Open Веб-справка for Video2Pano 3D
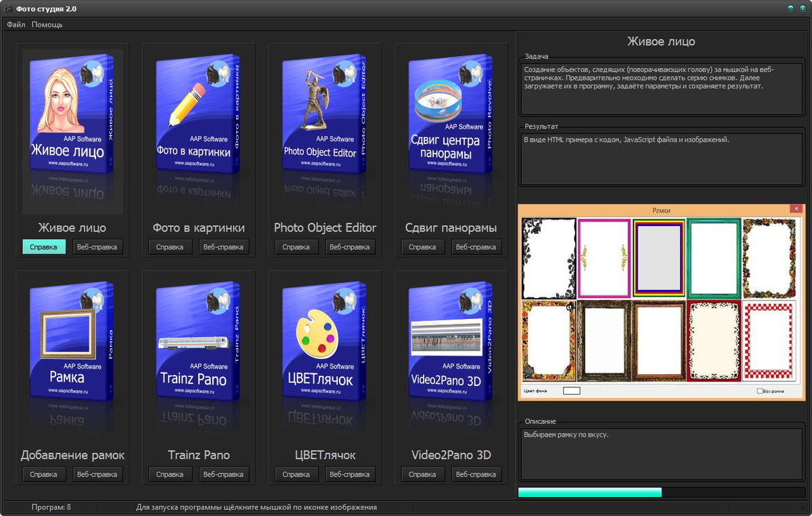 (477, 474)
